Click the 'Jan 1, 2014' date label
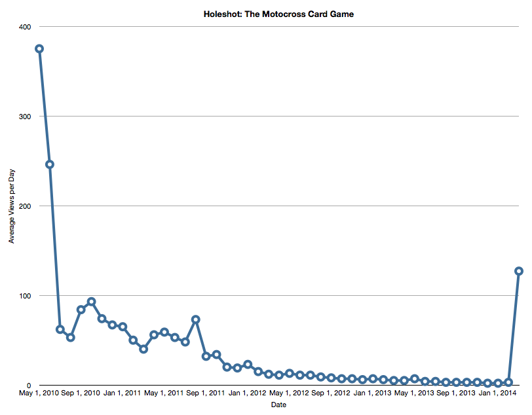Image resolution: width=532 pixels, height=415 pixels. coord(497,393)
